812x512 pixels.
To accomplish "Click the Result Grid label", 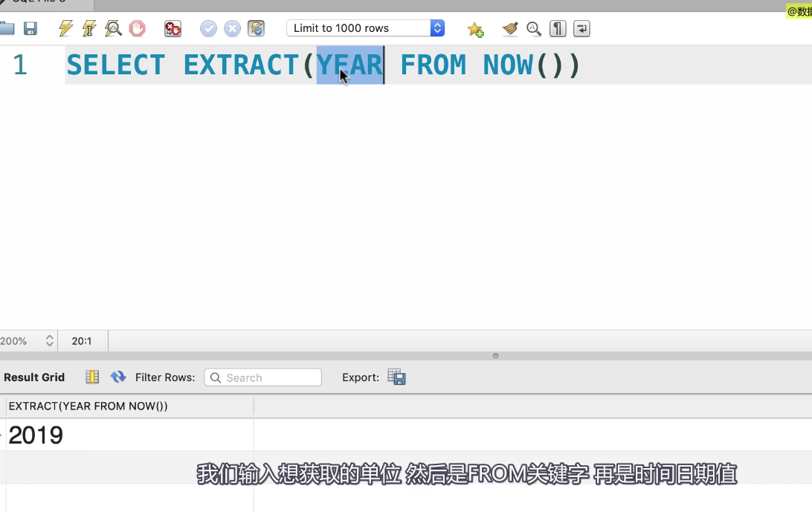I will point(34,377).
